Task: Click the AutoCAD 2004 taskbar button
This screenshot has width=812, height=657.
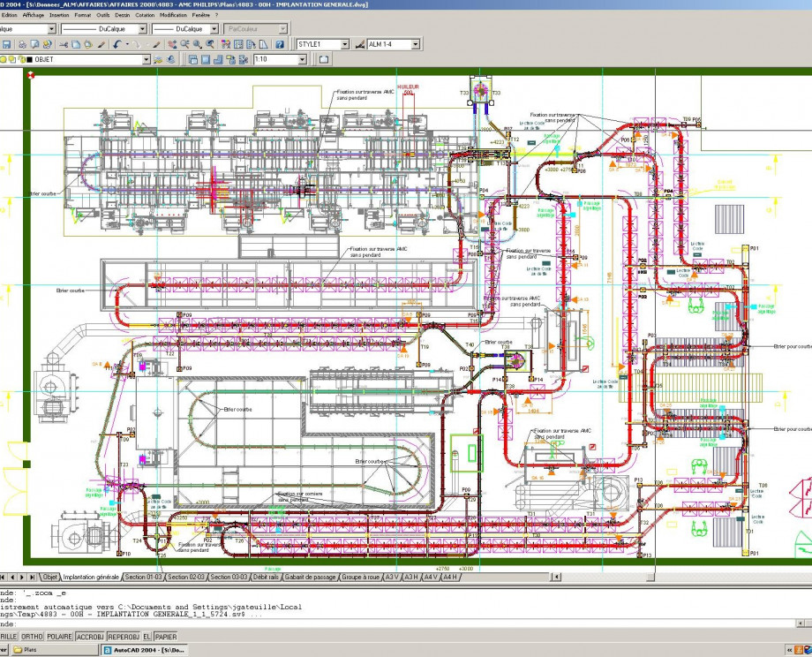Action: (144, 650)
